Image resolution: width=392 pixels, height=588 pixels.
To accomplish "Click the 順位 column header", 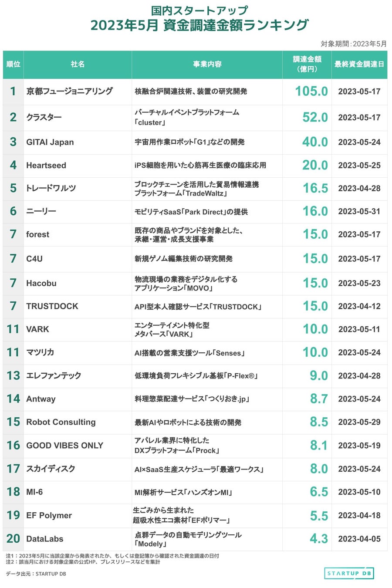I will coord(13,64).
